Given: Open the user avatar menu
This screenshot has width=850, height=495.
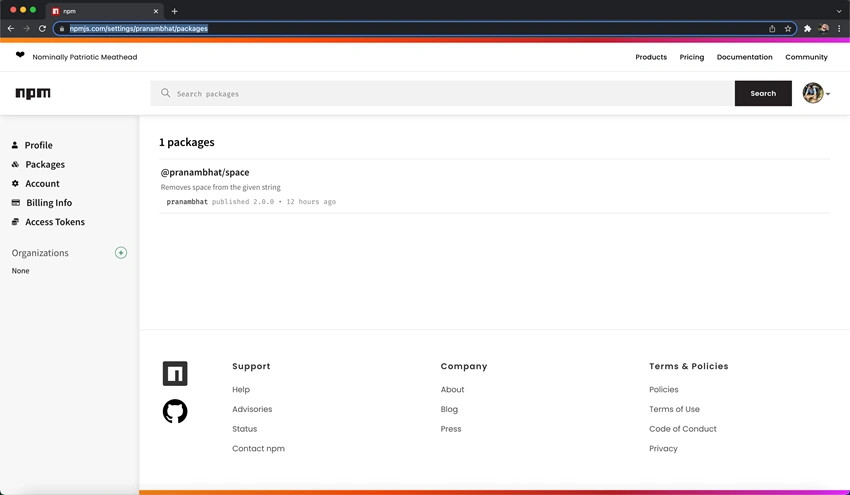Looking at the screenshot, I should (x=816, y=93).
